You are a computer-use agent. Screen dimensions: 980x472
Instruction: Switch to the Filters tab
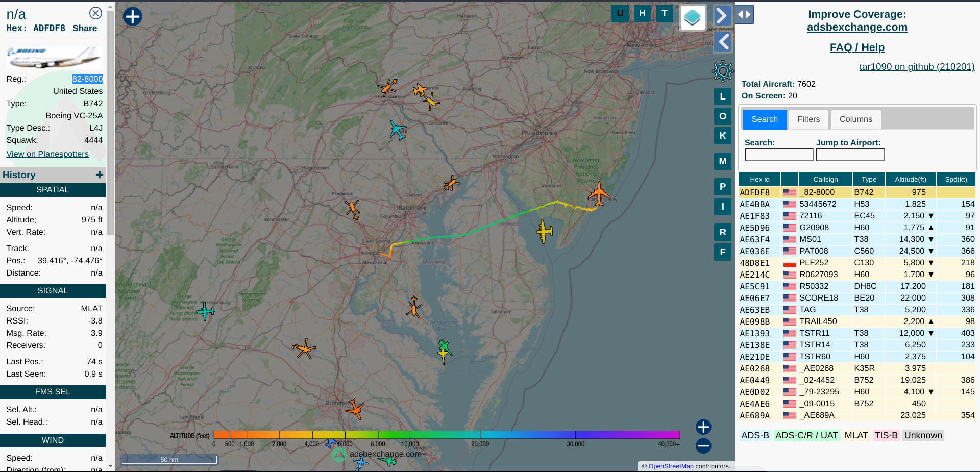point(808,119)
